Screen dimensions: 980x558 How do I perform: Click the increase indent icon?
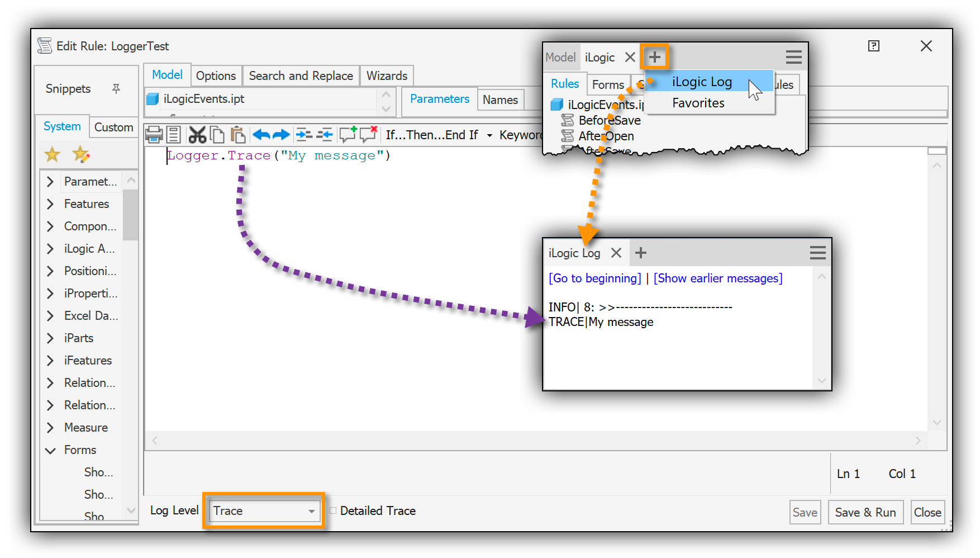(304, 135)
